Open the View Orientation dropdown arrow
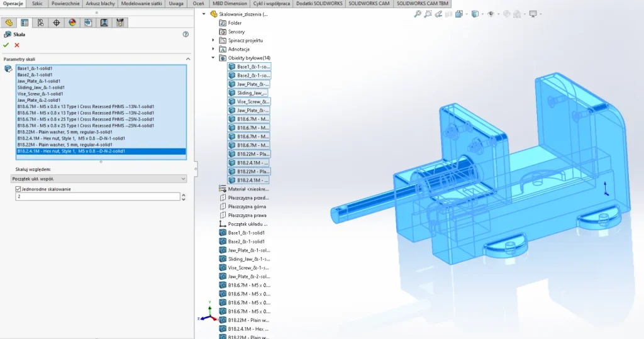The image size is (644, 339). (467, 14)
